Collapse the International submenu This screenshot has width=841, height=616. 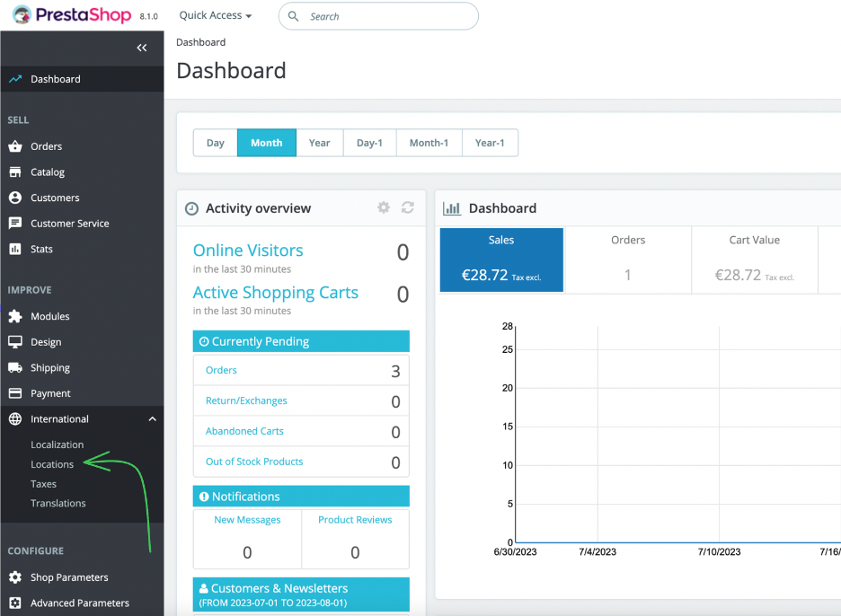point(152,418)
